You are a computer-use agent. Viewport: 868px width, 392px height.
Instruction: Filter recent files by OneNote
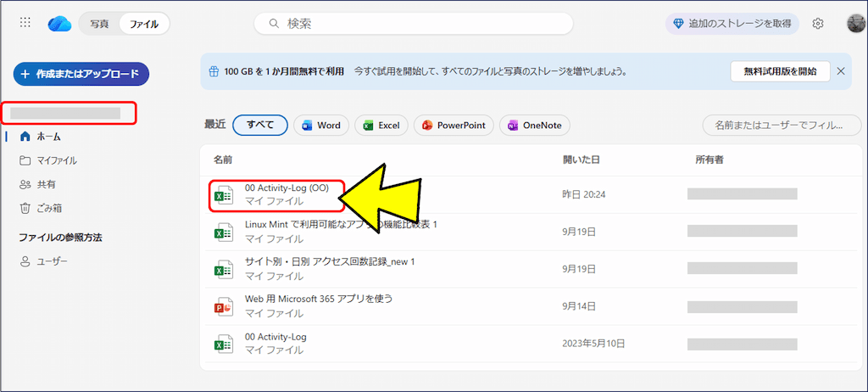pos(535,126)
